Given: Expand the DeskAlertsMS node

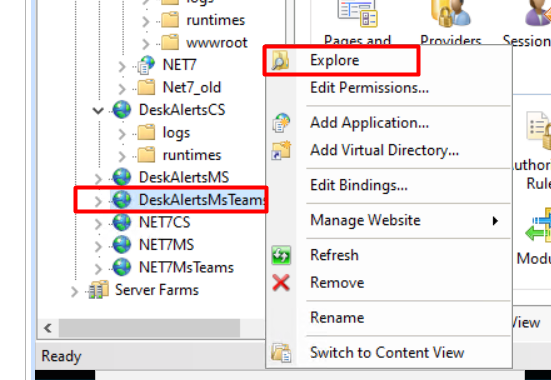Looking at the screenshot, I should coord(98,178).
